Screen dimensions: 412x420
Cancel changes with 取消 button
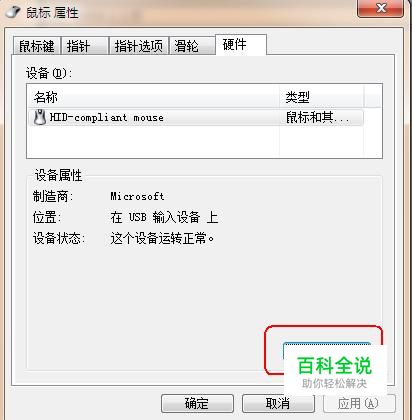[278, 404]
